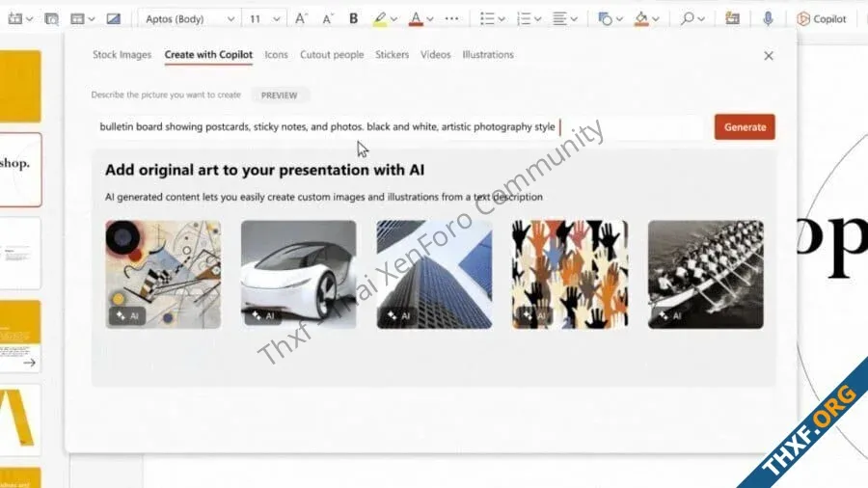The width and height of the screenshot is (868, 488).
Task: Open the Videos tab
Action: (436, 55)
